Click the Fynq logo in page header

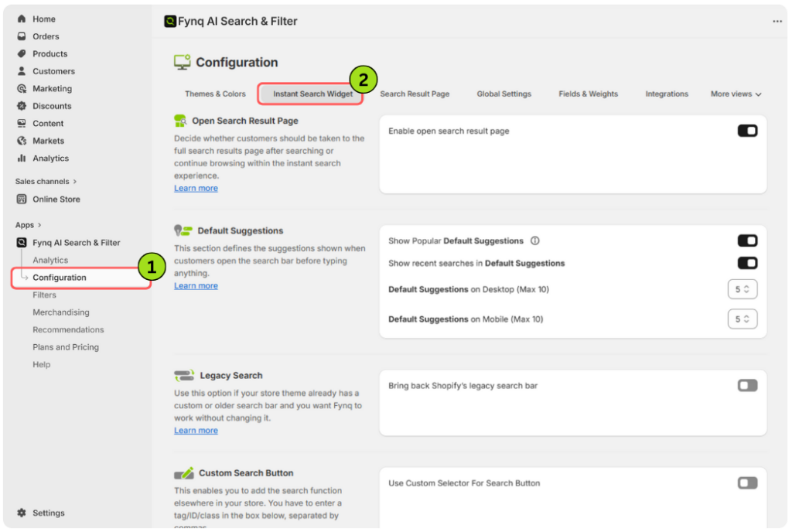[x=170, y=21]
